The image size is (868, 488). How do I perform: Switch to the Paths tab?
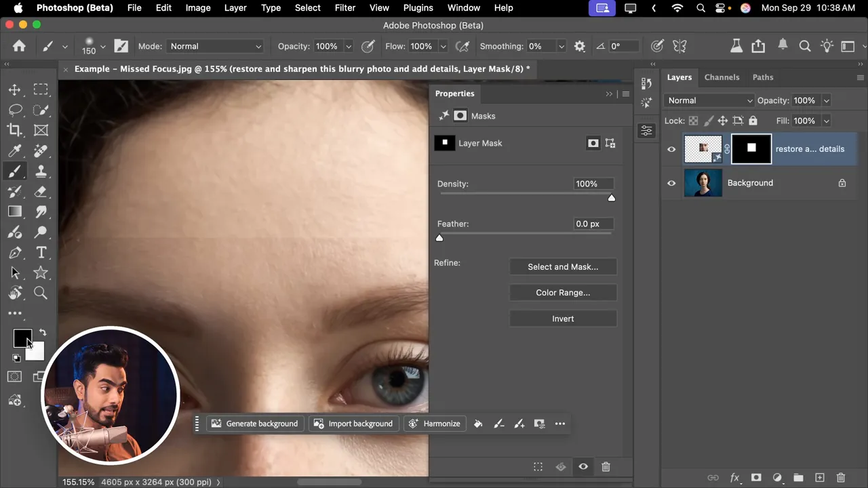(763, 77)
